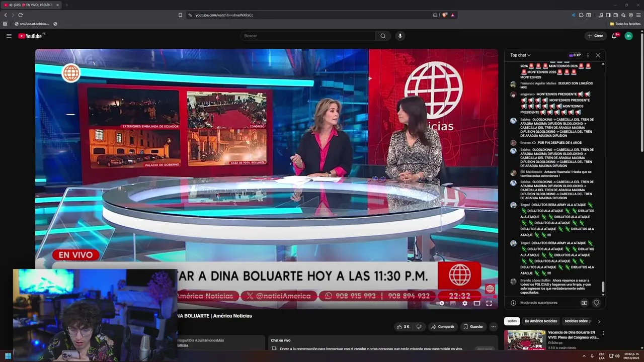Open browser extensions puzzle icon
The width and height of the screenshot is (644, 362).
click(x=581, y=15)
